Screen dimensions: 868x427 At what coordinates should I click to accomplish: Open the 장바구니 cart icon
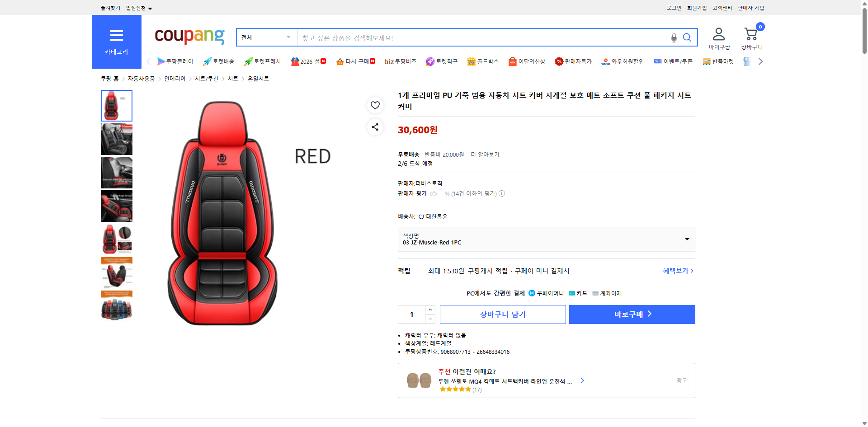click(x=750, y=34)
